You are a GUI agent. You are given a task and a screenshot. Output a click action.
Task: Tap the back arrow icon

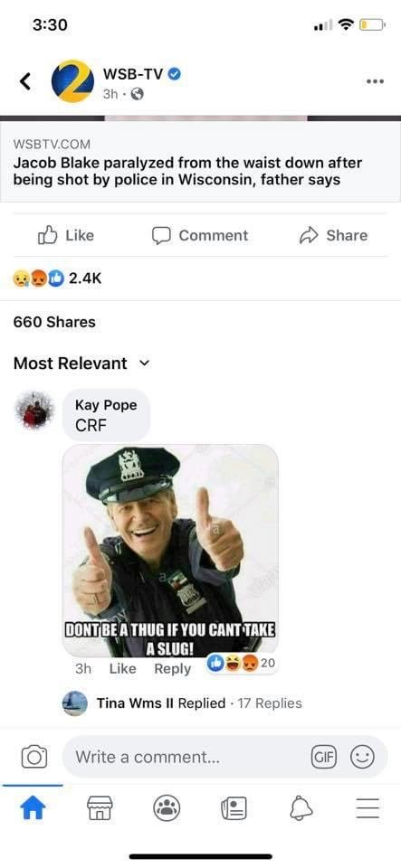[x=25, y=81]
